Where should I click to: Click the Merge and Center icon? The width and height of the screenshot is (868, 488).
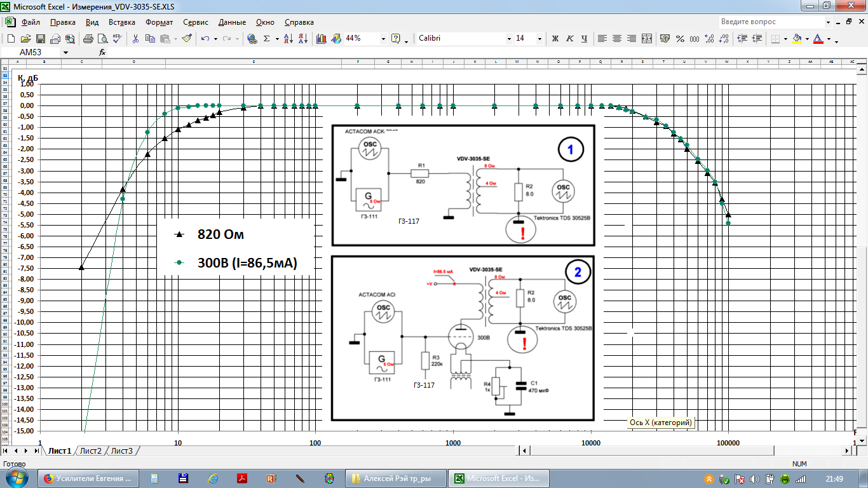[x=647, y=39]
